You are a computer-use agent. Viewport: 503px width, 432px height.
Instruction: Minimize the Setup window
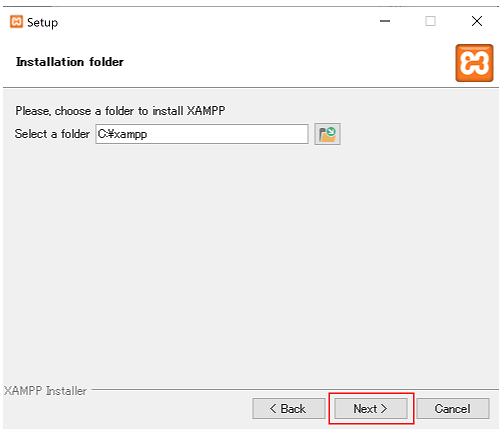coord(385,21)
